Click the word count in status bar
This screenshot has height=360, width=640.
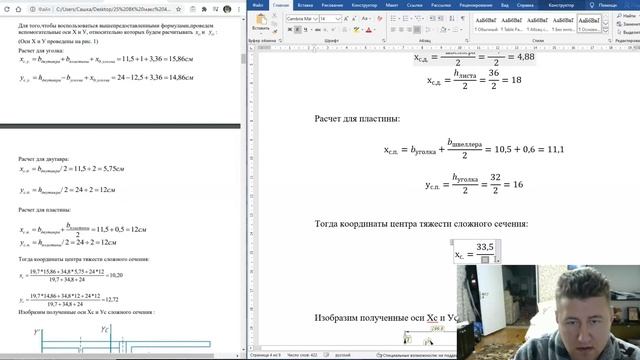click(302, 356)
